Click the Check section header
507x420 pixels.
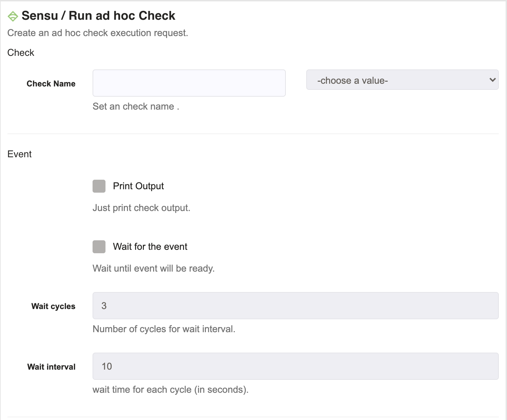pyautogui.click(x=21, y=53)
